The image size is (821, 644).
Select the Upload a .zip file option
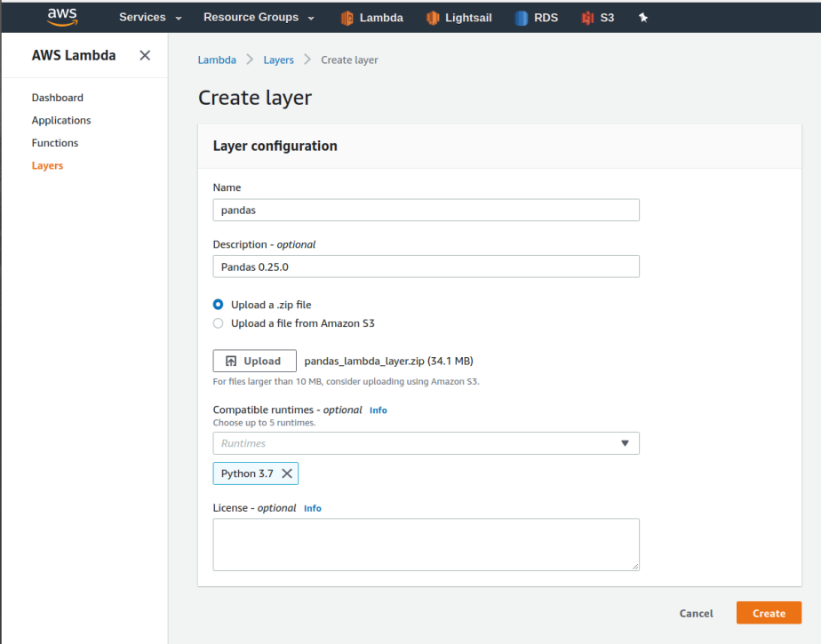pos(218,304)
